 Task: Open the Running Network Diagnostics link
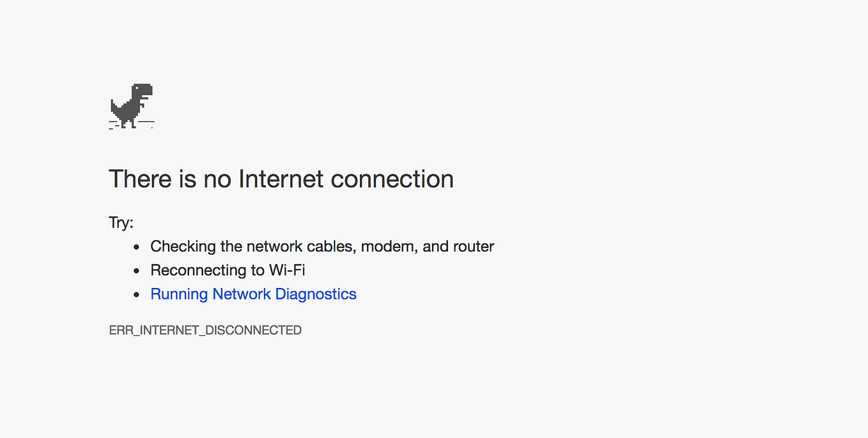pos(253,294)
